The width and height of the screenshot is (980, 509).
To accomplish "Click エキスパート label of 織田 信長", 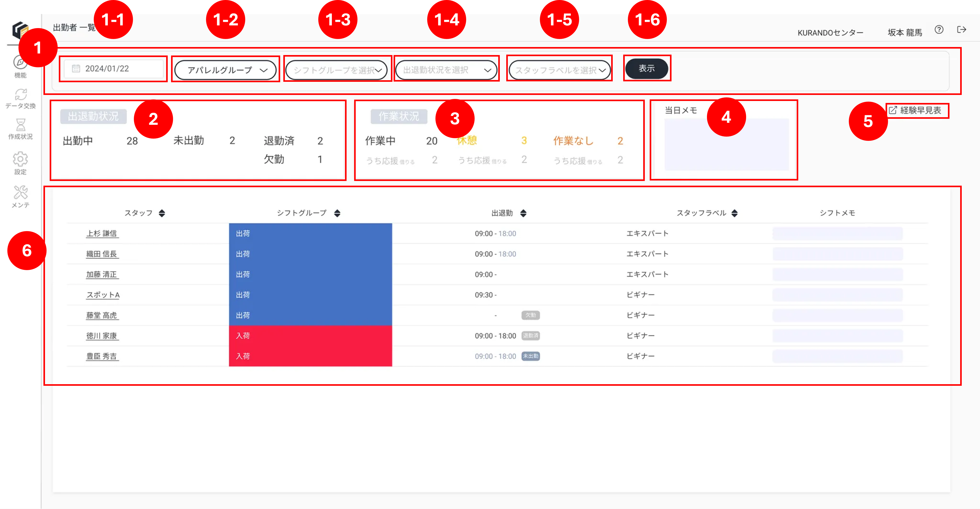I will point(647,254).
